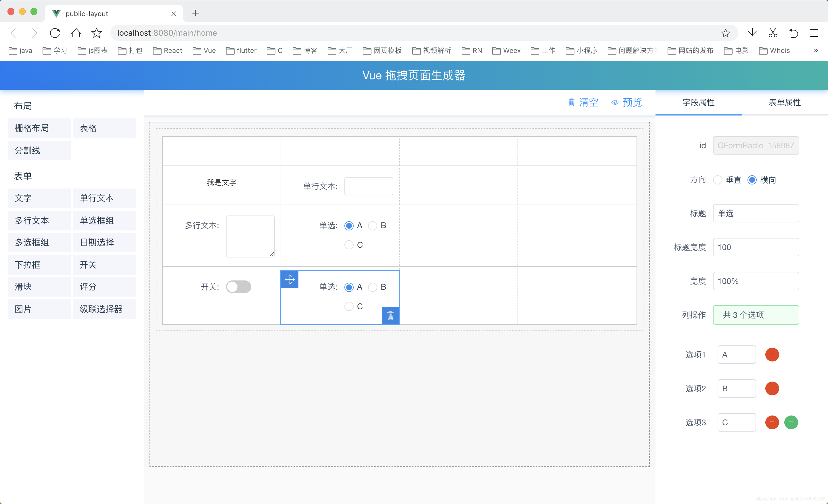This screenshot has width=828, height=504.
Task: Toggle the 开关 switch in the form canvas
Action: point(239,287)
